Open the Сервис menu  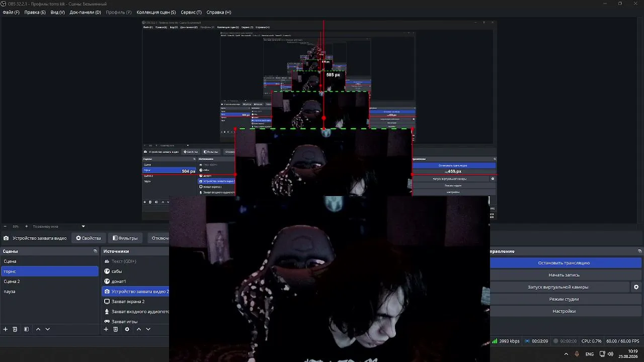coord(191,12)
